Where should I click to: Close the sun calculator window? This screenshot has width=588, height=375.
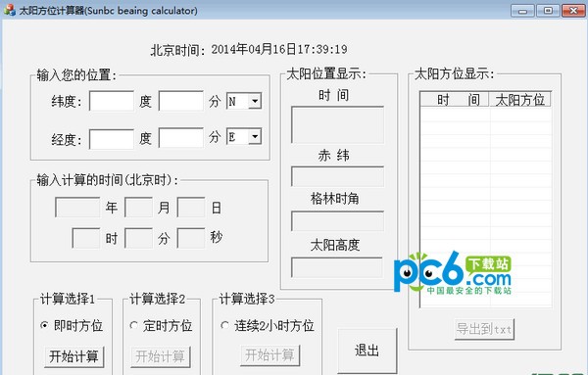click(573, 11)
